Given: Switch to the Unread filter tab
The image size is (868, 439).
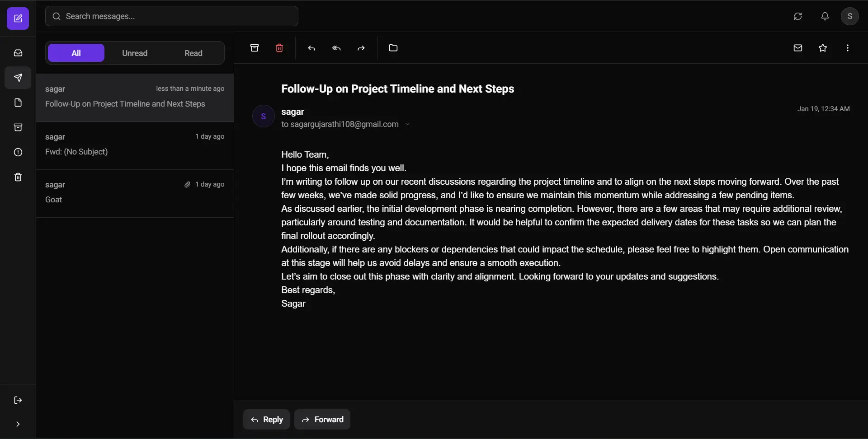Looking at the screenshot, I should pos(135,53).
